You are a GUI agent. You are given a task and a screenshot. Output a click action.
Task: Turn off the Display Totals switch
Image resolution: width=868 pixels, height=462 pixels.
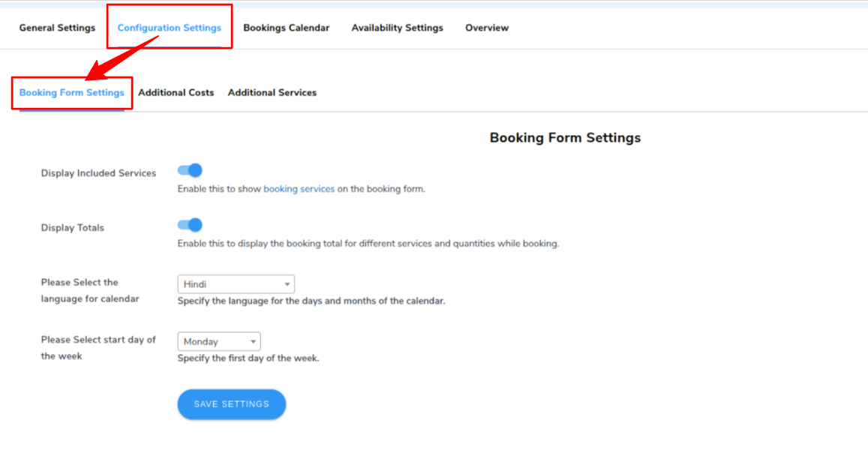point(191,225)
